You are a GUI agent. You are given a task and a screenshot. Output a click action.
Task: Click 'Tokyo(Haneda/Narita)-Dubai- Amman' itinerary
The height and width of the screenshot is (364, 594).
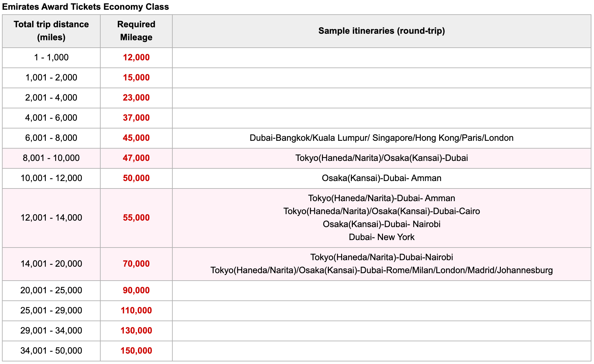click(382, 198)
